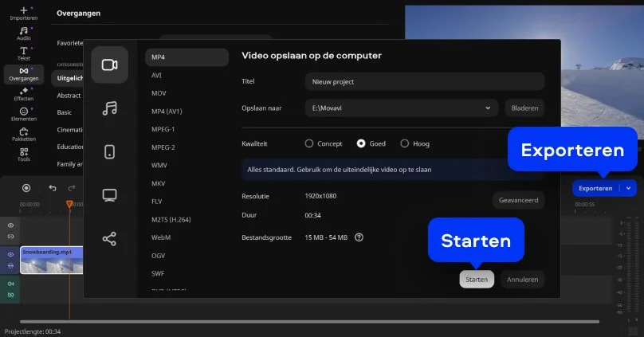Open the Audio panel in sidebar

(x=23, y=33)
